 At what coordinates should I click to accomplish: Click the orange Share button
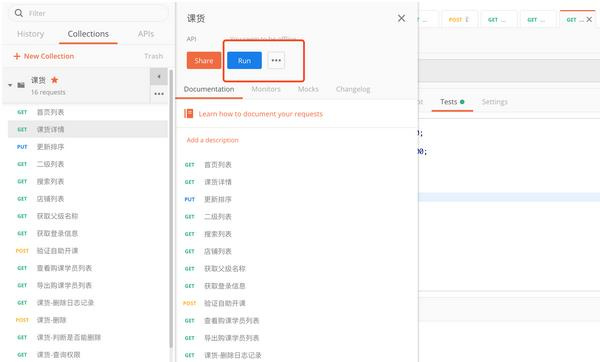204,60
